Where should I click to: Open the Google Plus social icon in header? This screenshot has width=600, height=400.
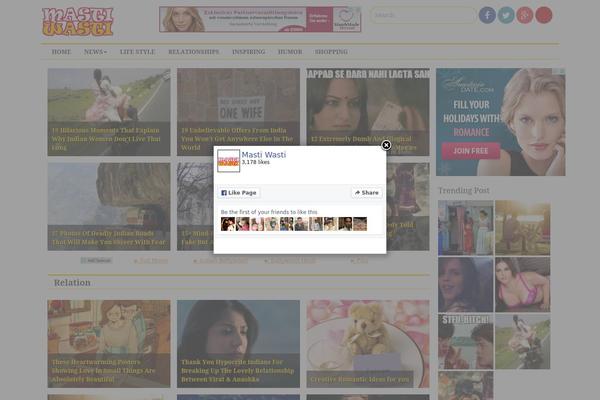tap(525, 15)
